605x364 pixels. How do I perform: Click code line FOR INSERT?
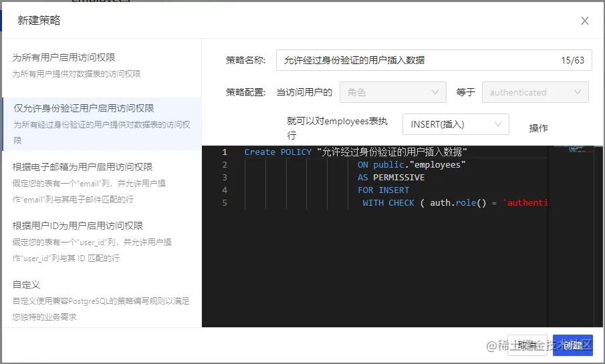pyautogui.click(x=383, y=190)
